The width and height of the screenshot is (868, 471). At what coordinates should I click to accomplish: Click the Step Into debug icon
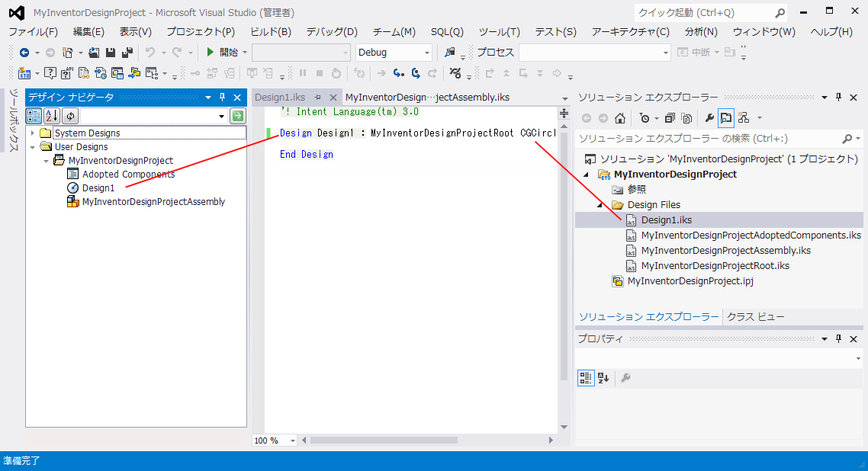coord(399,73)
